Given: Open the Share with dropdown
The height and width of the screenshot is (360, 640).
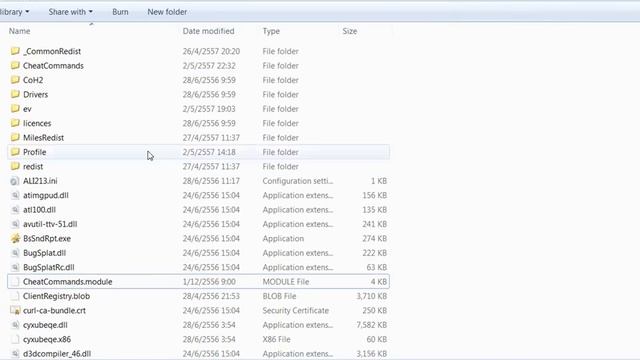Looking at the screenshot, I should click(x=71, y=12).
